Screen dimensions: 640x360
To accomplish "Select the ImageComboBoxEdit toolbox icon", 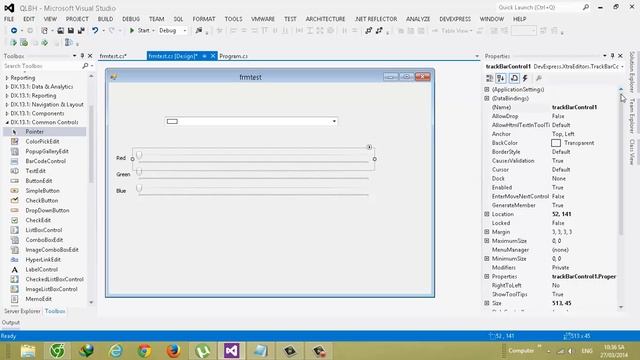I will [15, 249].
